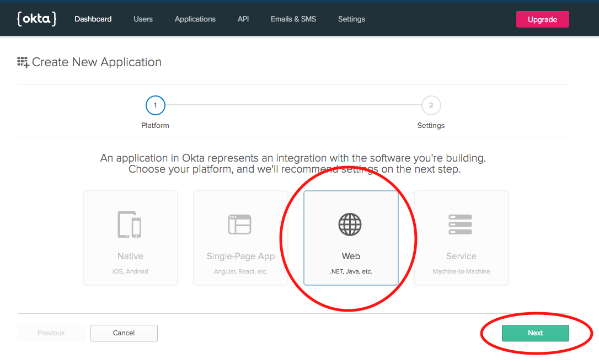599x364 pixels.
Task: Click the disabled Previous button
Action: click(51, 333)
